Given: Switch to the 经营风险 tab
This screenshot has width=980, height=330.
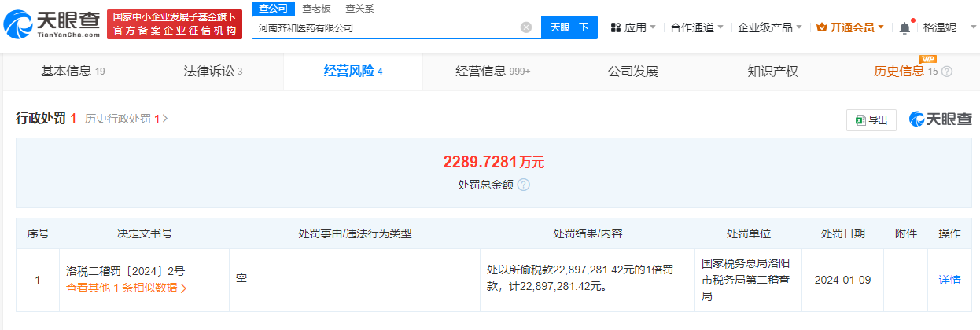Looking at the screenshot, I should click(x=353, y=71).
